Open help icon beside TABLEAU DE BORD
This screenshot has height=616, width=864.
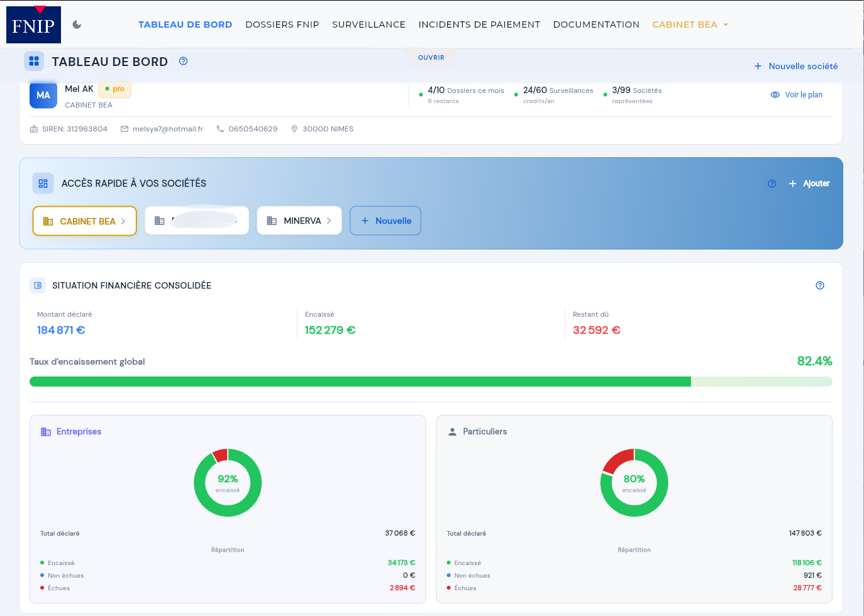(x=184, y=61)
